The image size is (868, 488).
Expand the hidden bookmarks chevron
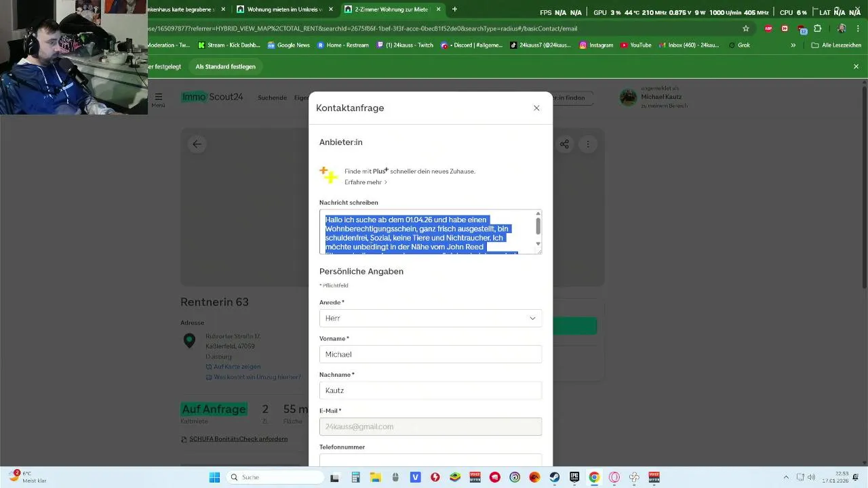click(x=793, y=45)
